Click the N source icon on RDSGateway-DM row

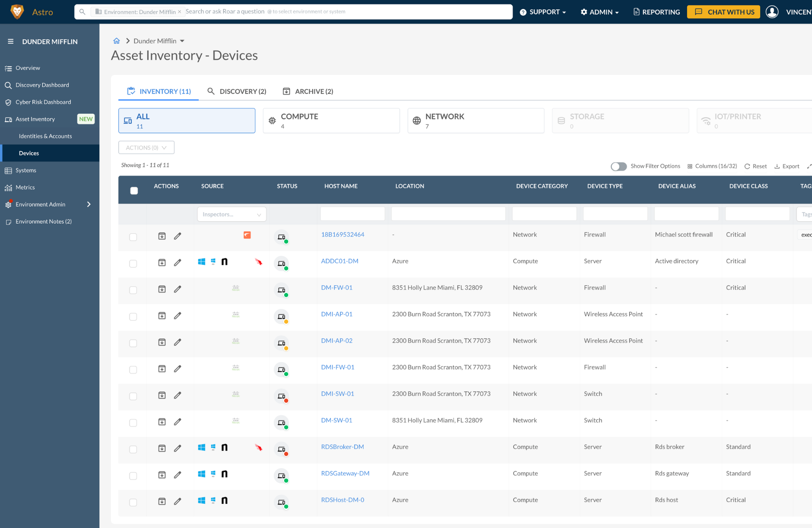[x=225, y=474]
